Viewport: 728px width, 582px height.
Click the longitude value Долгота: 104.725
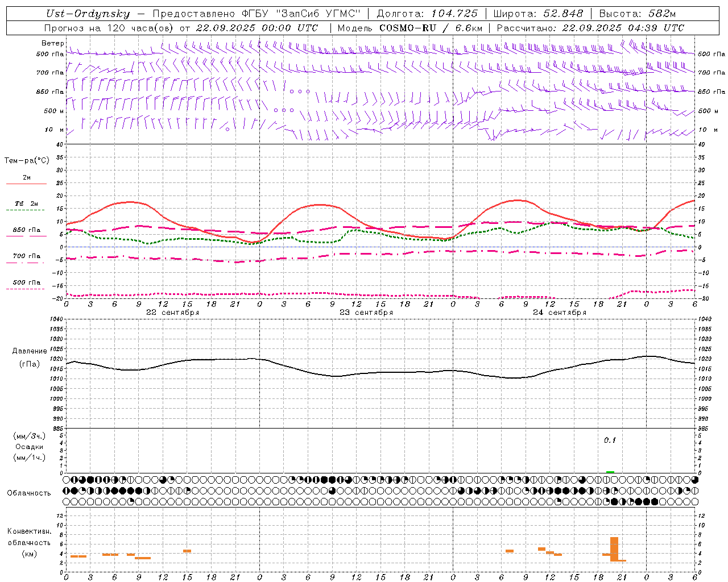pos(427,14)
